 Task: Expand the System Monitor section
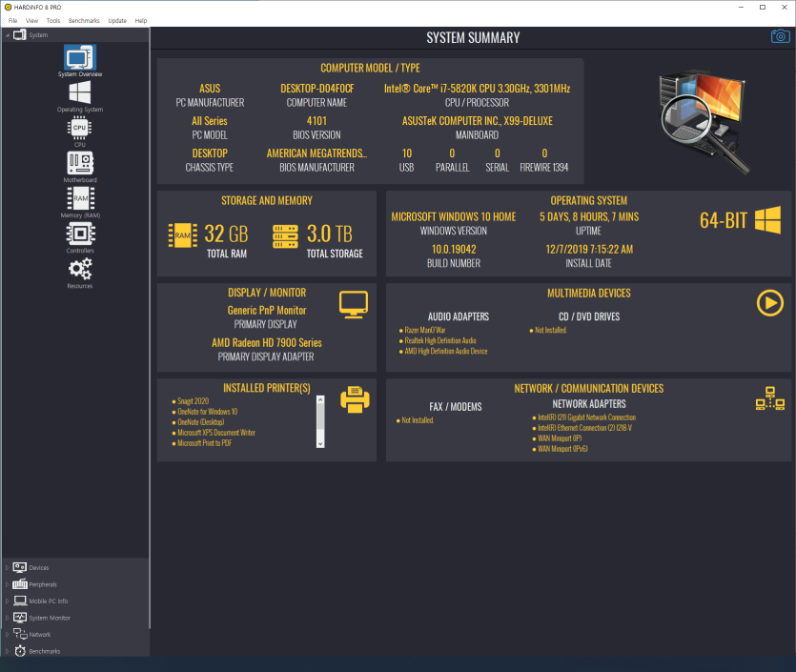(7, 618)
